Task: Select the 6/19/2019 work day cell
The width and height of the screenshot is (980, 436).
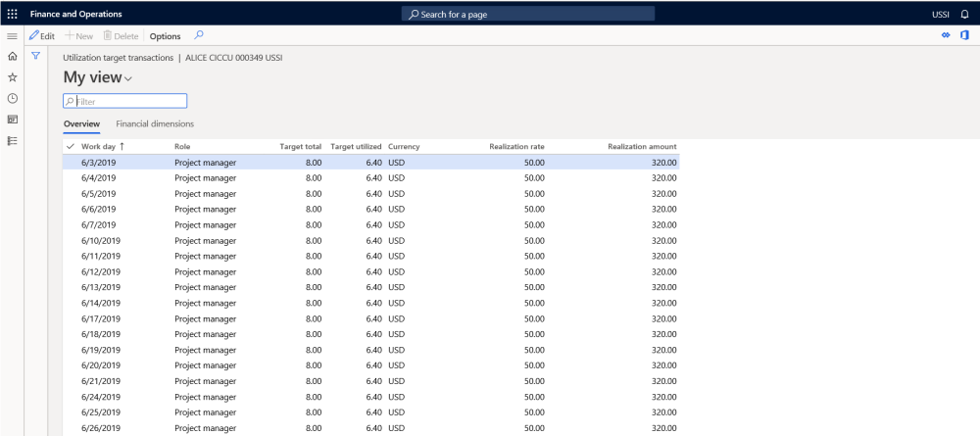Action: pyautogui.click(x=101, y=350)
